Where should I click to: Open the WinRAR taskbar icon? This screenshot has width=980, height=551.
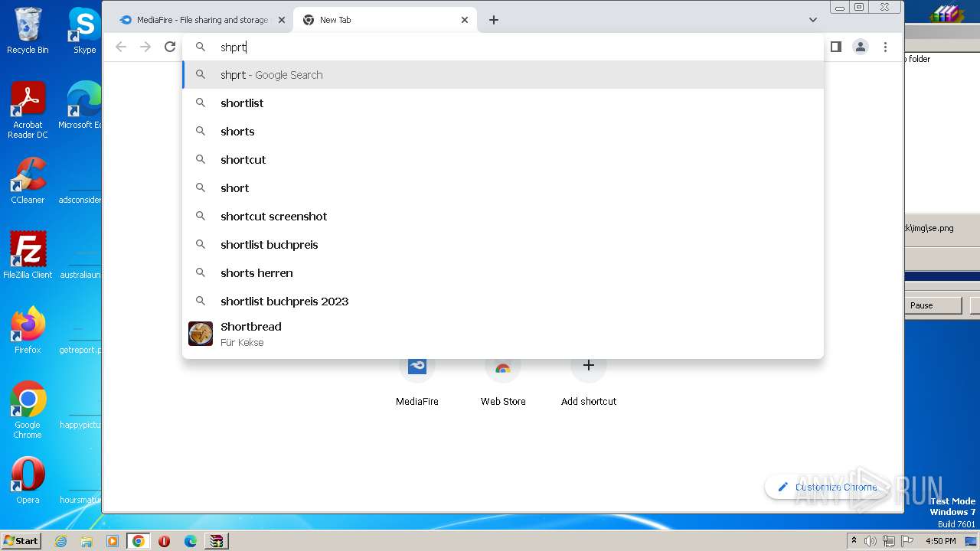[x=217, y=541]
